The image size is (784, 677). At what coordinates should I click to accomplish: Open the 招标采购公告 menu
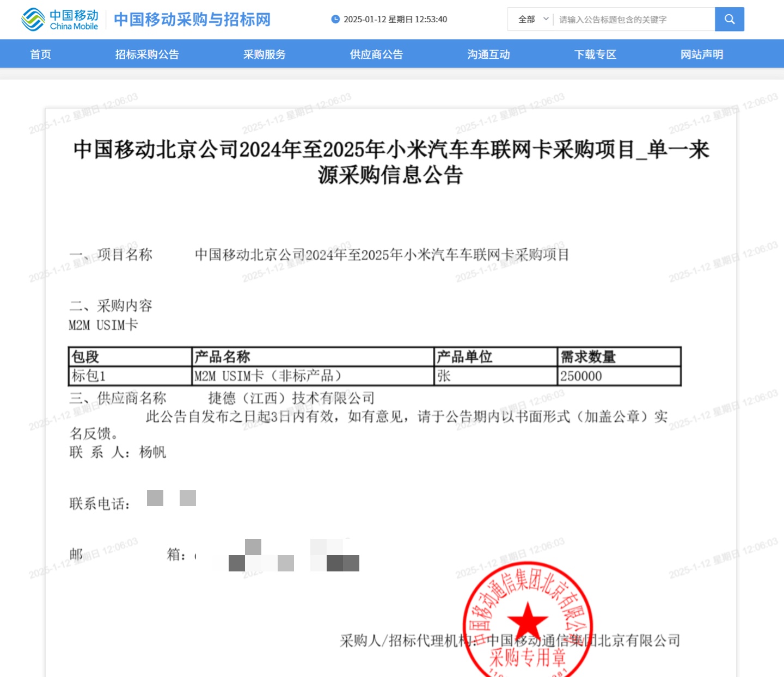[147, 54]
